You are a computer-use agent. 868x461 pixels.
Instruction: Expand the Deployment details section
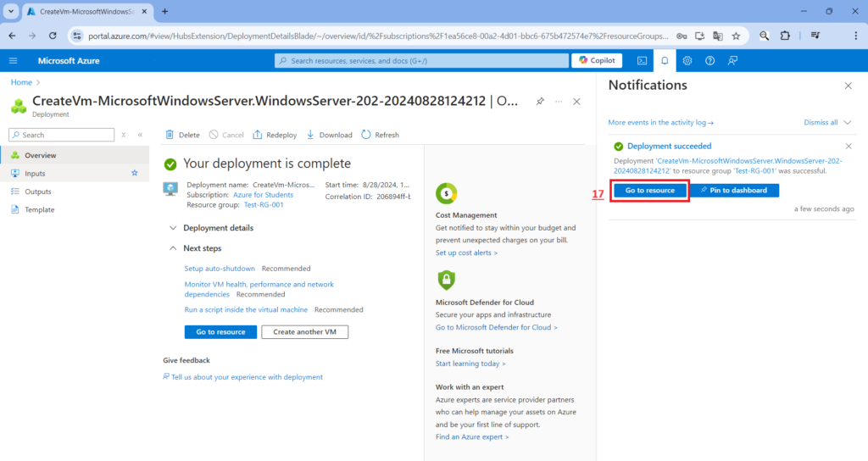(x=174, y=228)
